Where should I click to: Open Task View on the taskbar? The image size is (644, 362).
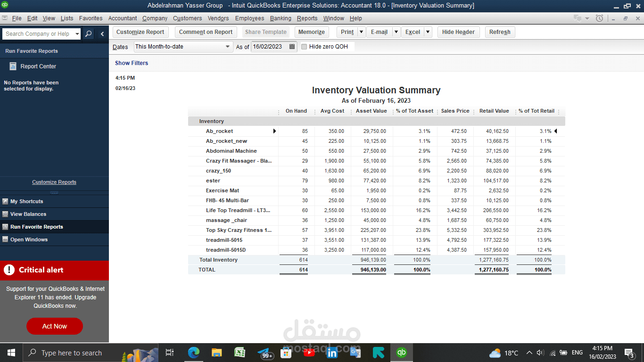(170, 353)
